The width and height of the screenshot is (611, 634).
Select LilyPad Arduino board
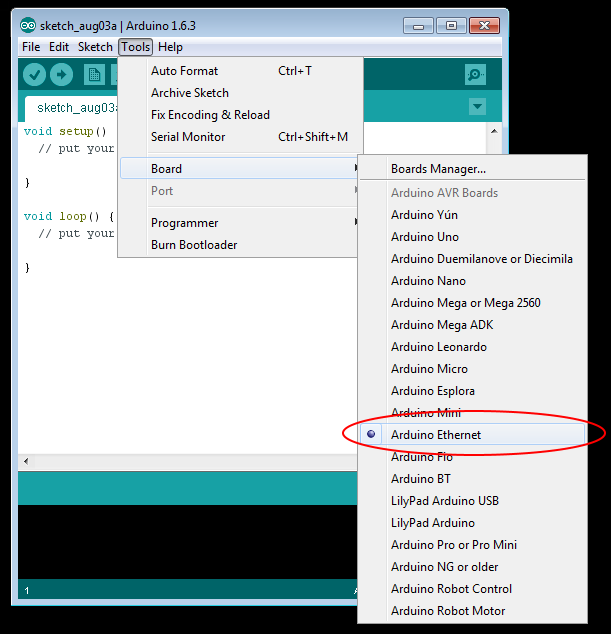(472, 523)
